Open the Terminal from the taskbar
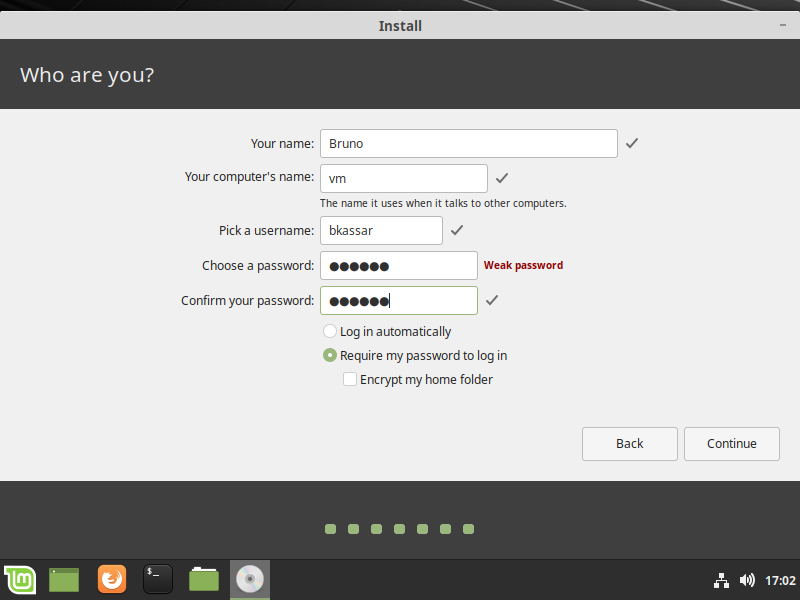 158,579
